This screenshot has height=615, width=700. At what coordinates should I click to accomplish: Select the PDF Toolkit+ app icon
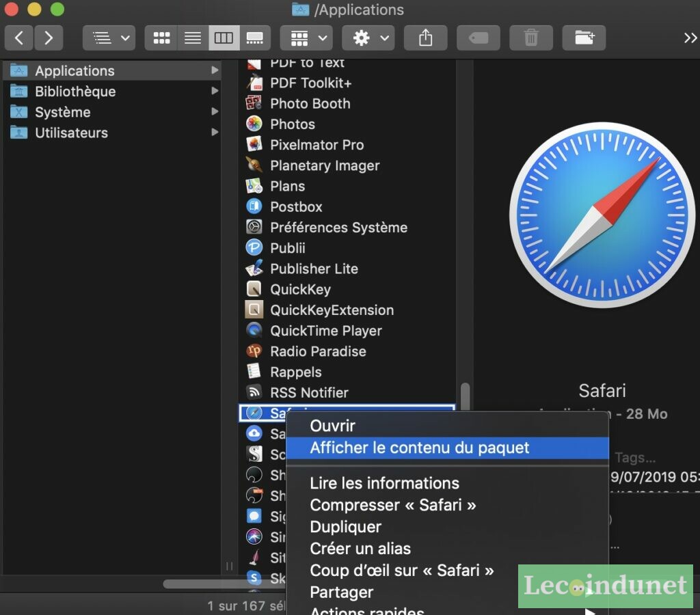pos(254,83)
